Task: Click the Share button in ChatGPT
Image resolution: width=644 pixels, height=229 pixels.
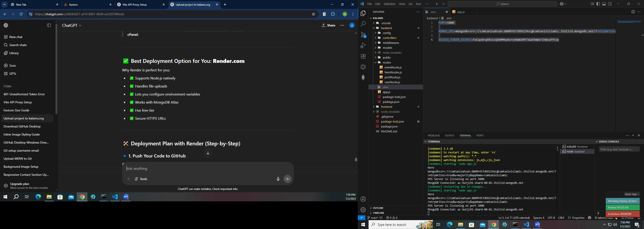Action: (x=328, y=25)
